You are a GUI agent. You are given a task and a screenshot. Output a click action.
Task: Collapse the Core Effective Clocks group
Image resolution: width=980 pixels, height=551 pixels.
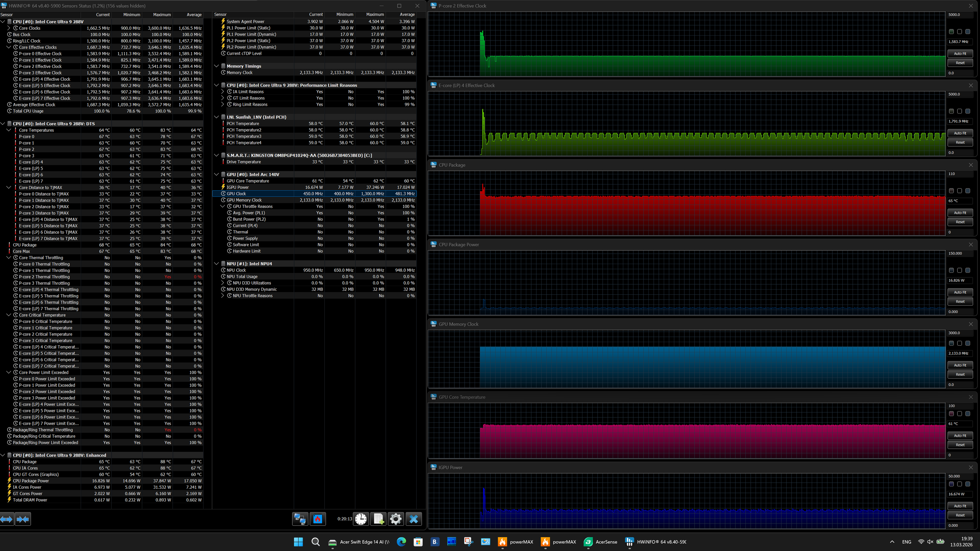[9, 47]
